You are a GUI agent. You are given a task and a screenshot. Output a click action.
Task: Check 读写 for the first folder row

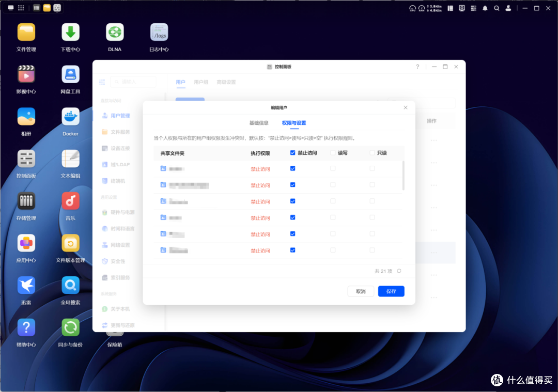(333, 168)
